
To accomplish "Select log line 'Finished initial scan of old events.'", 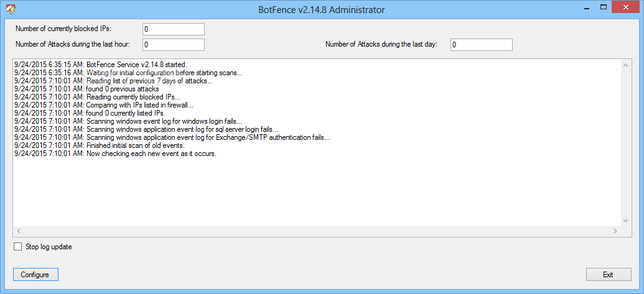I will [x=100, y=145].
